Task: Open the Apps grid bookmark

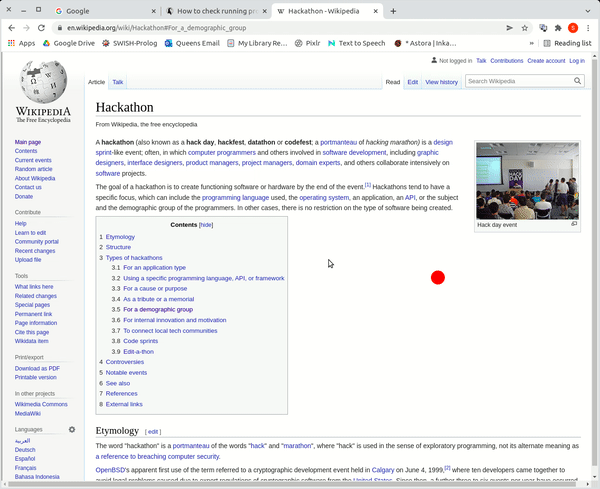Action: coord(22,43)
